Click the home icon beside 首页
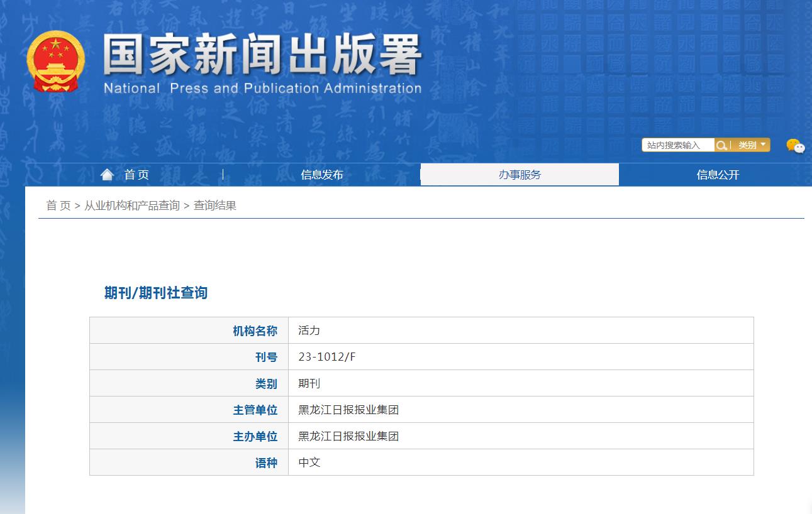812x514 pixels. pos(107,173)
